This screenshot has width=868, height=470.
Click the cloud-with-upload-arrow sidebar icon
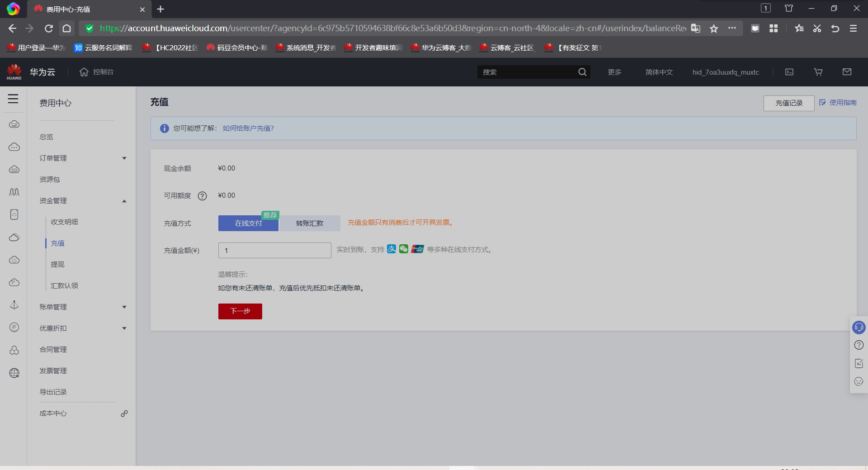point(14,260)
